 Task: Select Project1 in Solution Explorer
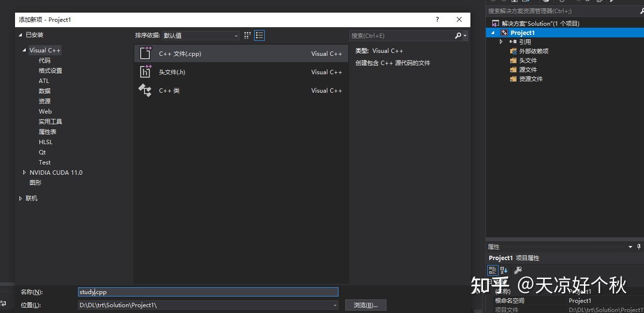click(x=523, y=32)
